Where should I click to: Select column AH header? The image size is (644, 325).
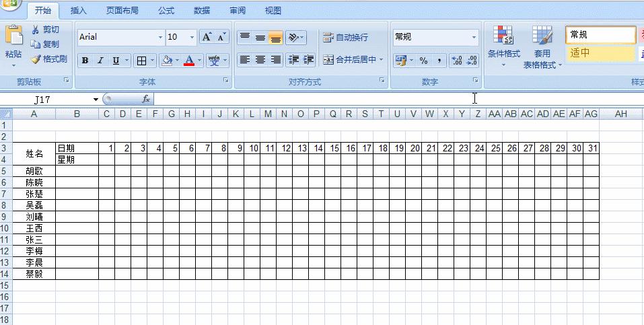(621, 114)
